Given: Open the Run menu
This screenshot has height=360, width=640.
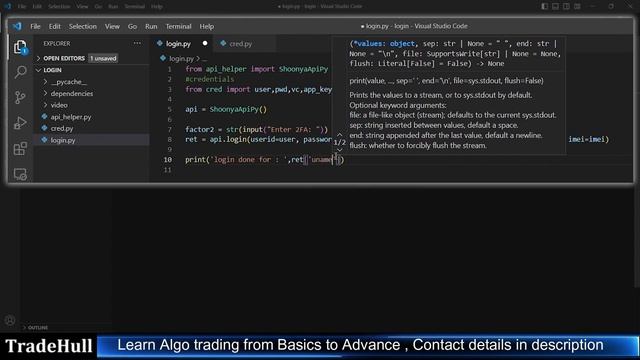Looking at the screenshot, I should [151, 26].
